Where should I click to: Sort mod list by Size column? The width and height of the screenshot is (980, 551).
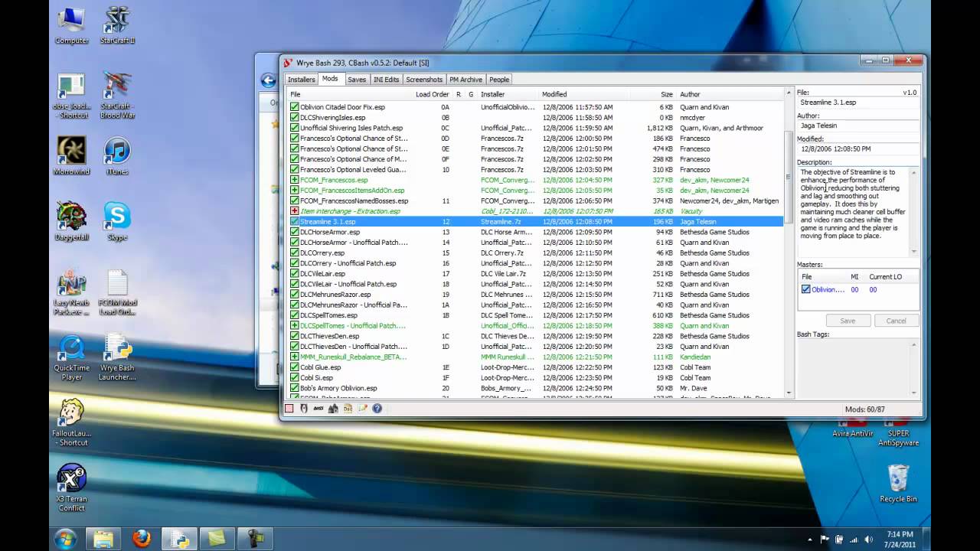coord(653,94)
